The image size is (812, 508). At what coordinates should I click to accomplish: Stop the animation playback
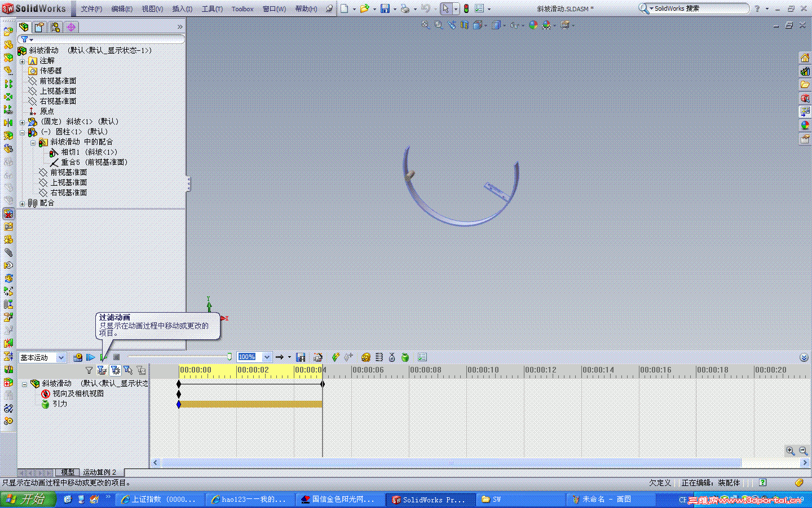(116, 357)
